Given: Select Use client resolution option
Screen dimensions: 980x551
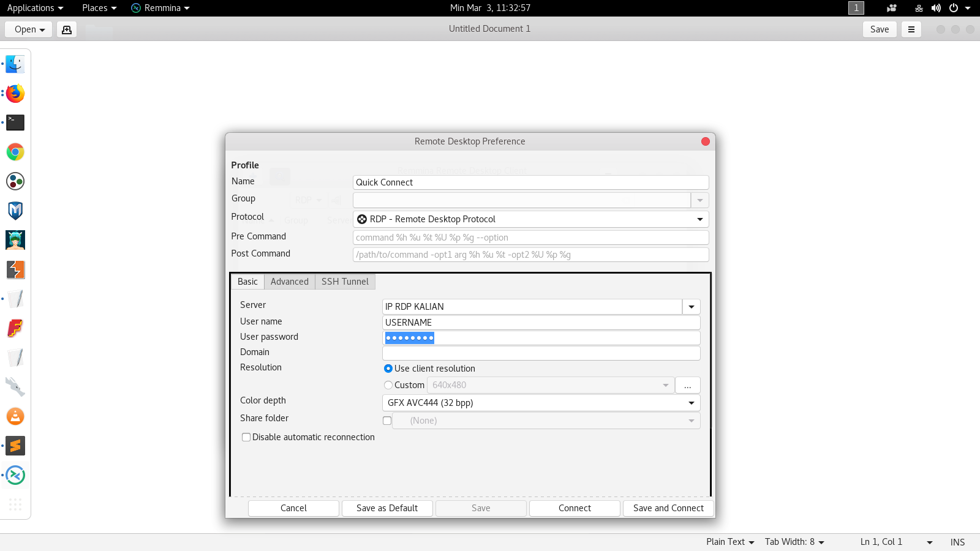Looking at the screenshot, I should click(x=388, y=369).
